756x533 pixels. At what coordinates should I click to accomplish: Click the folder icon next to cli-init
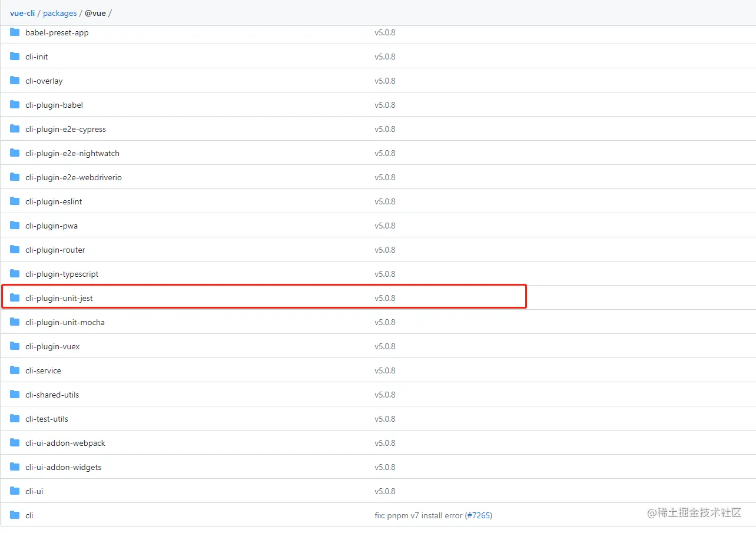[x=15, y=57]
